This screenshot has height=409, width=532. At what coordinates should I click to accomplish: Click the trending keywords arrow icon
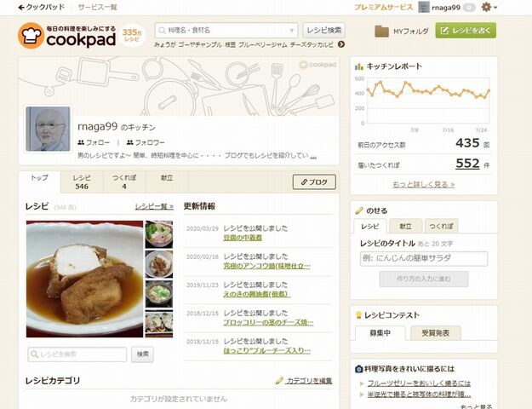(341, 44)
